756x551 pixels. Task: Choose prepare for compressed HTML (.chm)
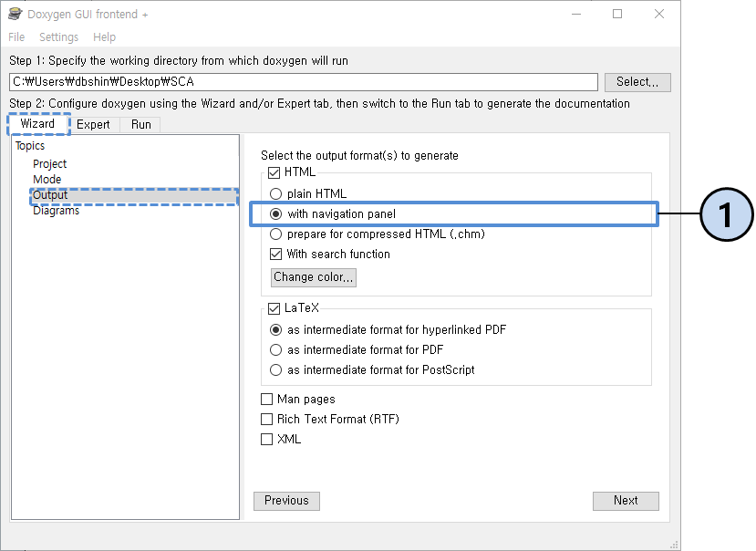275,234
